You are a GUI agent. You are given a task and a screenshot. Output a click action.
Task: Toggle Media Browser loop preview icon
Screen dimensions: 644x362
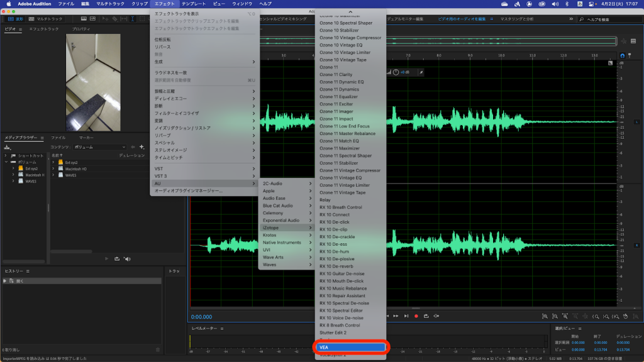[117, 259]
